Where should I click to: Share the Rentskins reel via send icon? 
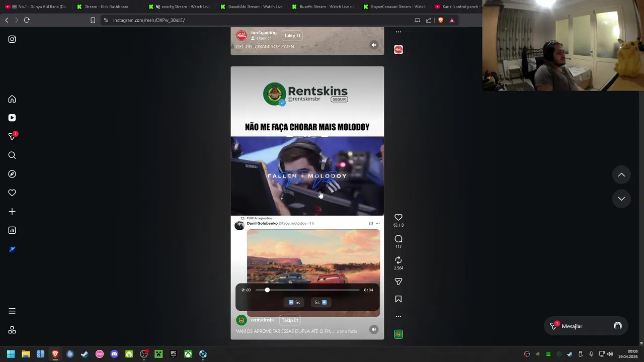tap(398, 282)
